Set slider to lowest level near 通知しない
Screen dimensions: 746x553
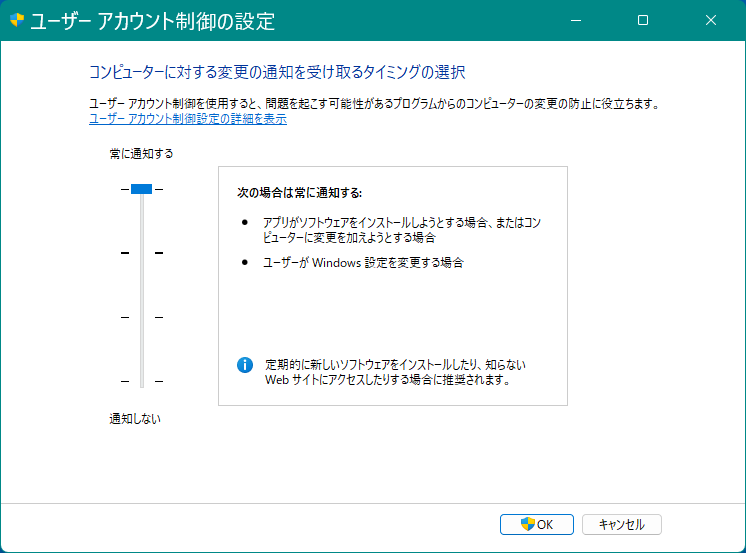(x=142, y=381)
